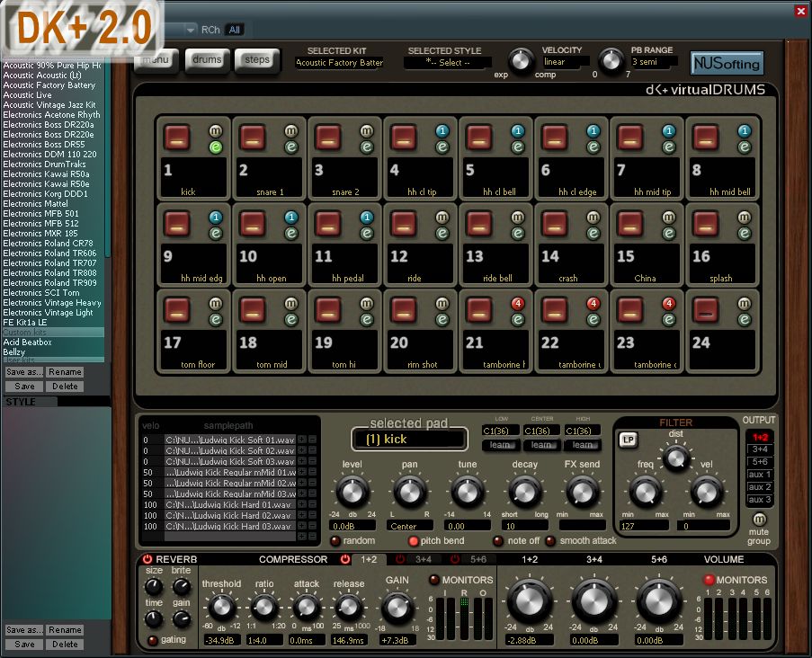The image size is (812, 658).
Task: Power off the REVERB section
Action: tap(145, 559)
